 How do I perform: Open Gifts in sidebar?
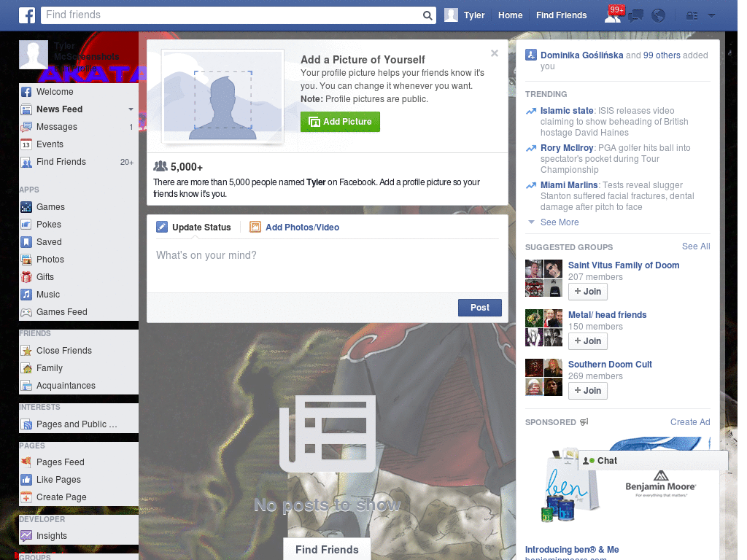[x=79, y=277]
